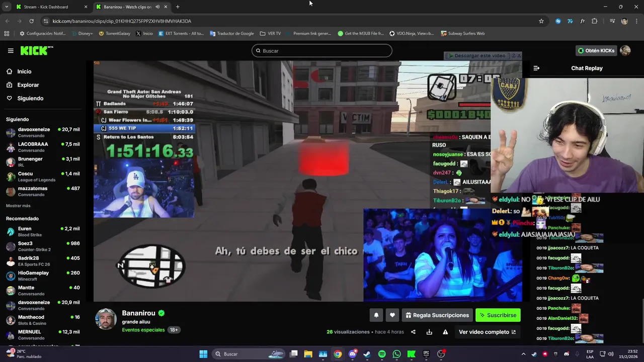
Task: Collapse the Chat Replay panel
Action: tap(536, 68)
